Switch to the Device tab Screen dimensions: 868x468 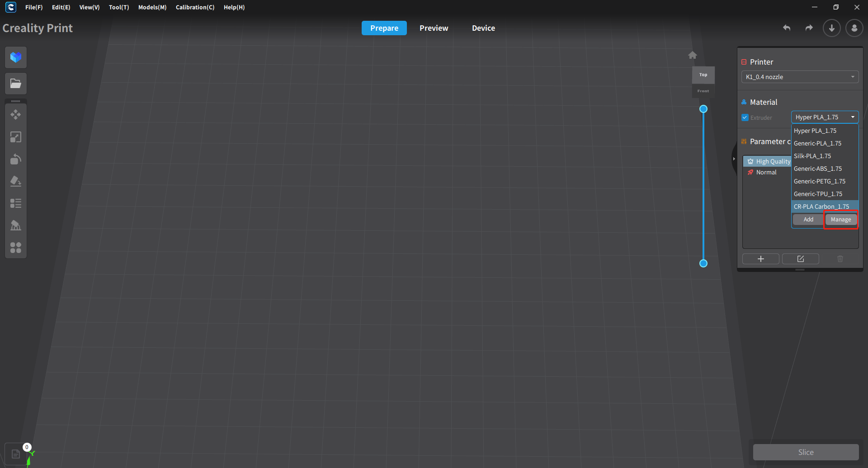coord(484,28)
